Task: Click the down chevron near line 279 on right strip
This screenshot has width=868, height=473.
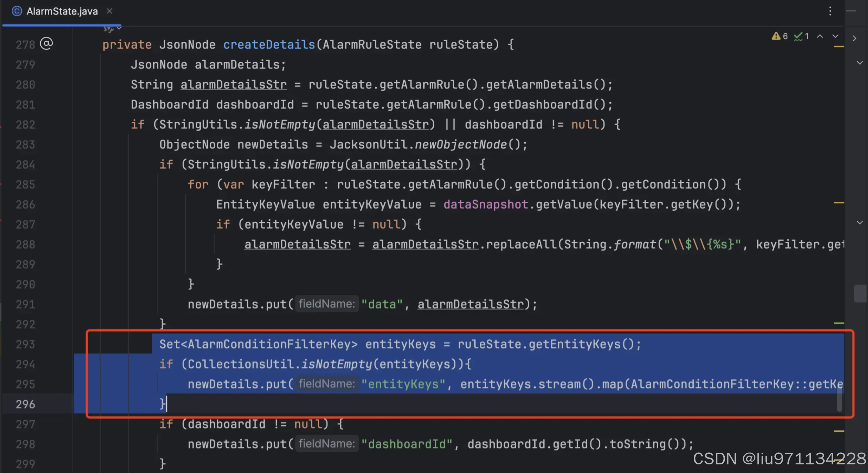Action: point(859,63)
